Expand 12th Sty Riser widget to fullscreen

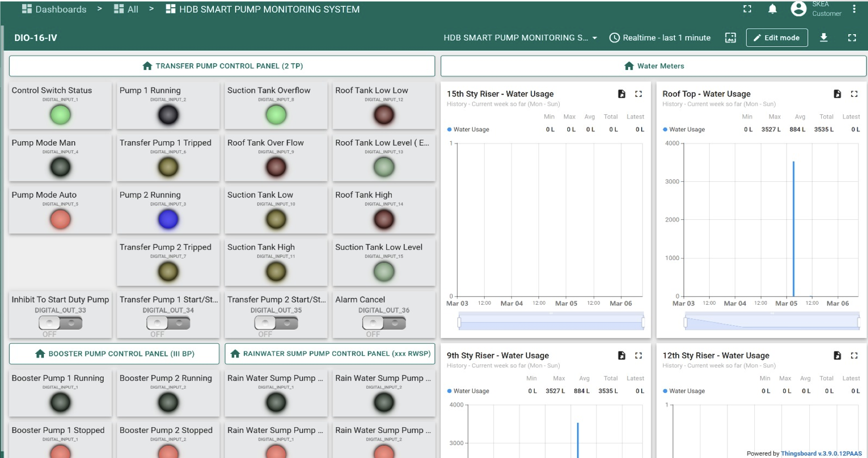[854, 355]
